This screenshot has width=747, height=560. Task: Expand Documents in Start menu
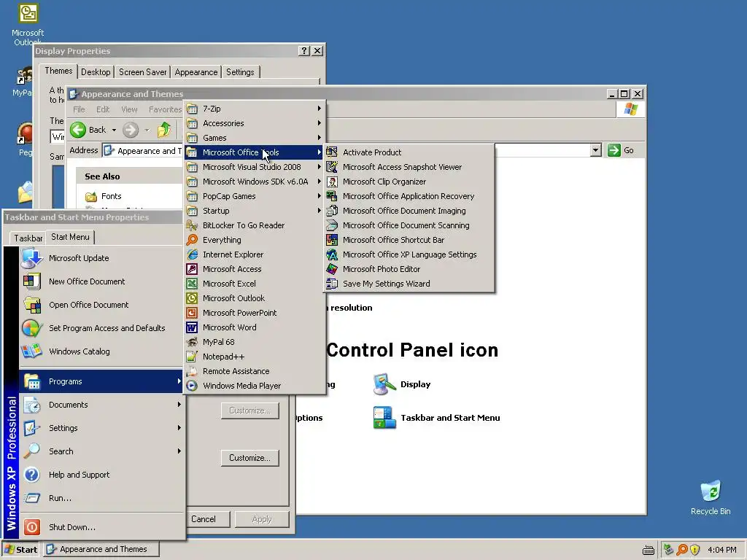tap(101, 405)
